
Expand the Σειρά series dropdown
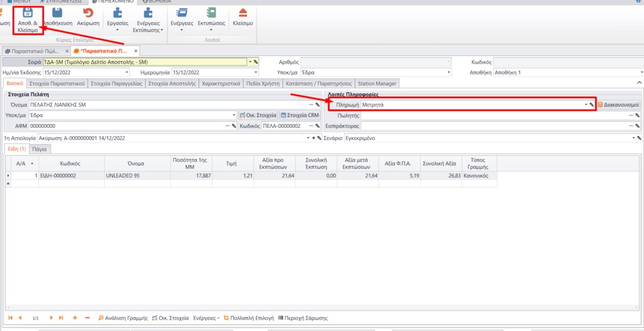[x=250, y=62]
